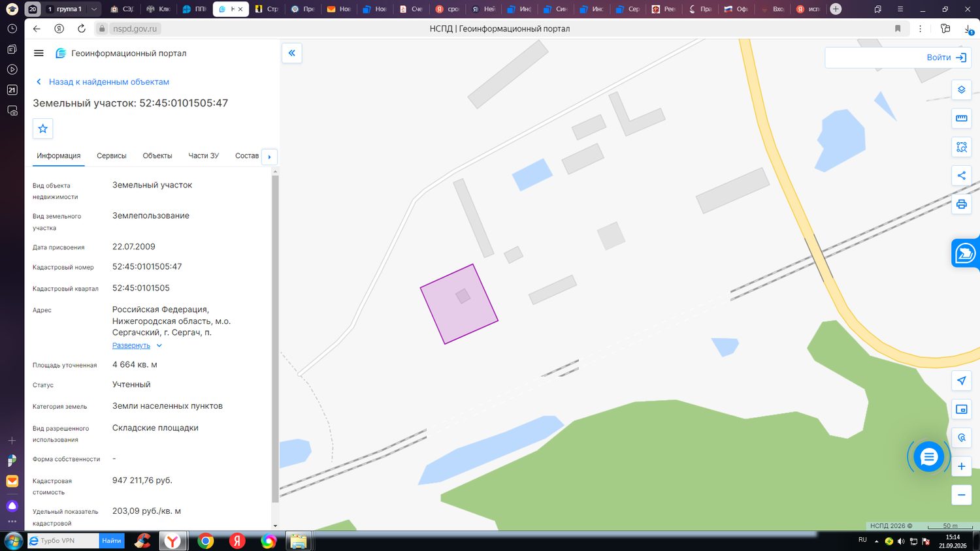Zoom in on the map

pos(961,466)
